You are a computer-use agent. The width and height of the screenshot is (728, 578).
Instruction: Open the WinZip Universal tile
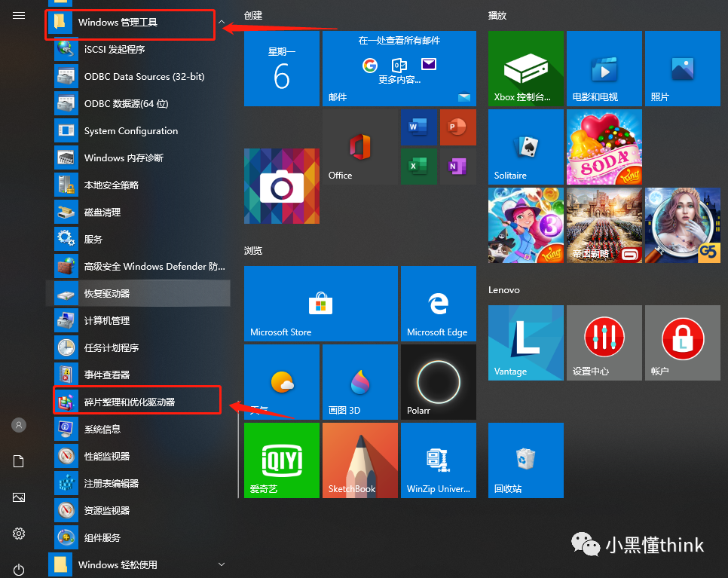(x=439, y=460)
